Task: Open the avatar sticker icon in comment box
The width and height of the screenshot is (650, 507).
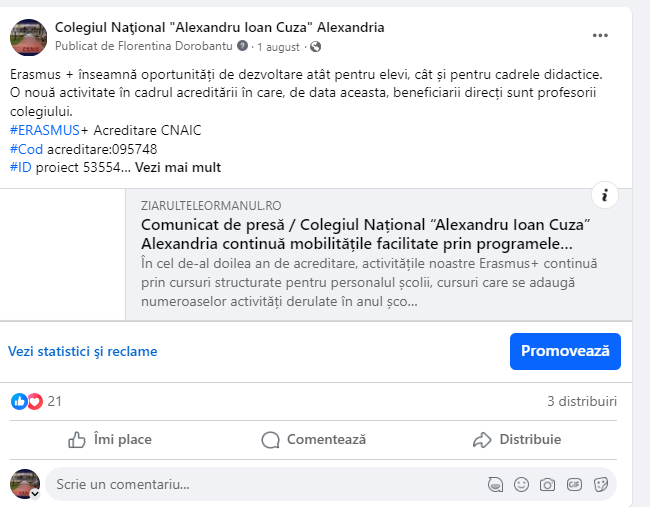Action: (x=495, y=484)
